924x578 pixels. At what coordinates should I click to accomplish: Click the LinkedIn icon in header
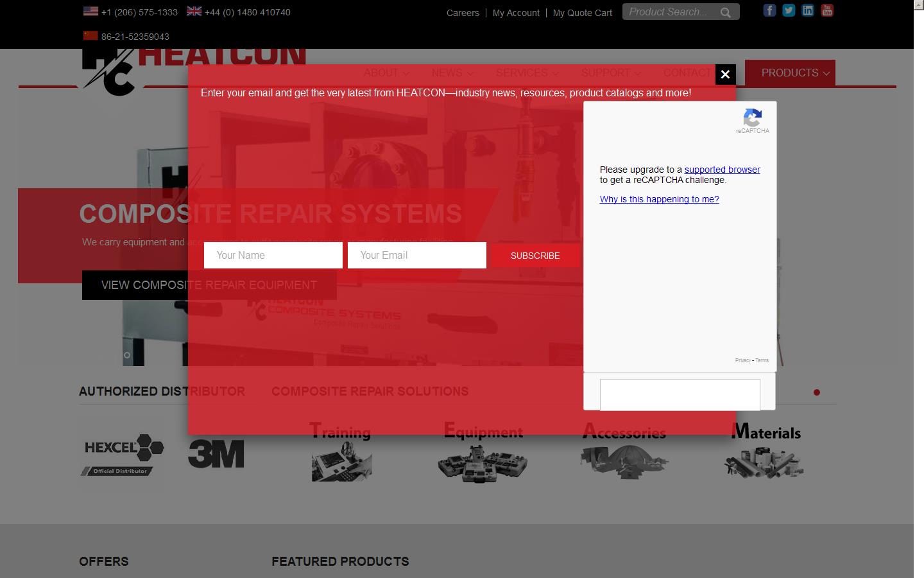pyautogui.click(x=808, y=10)
